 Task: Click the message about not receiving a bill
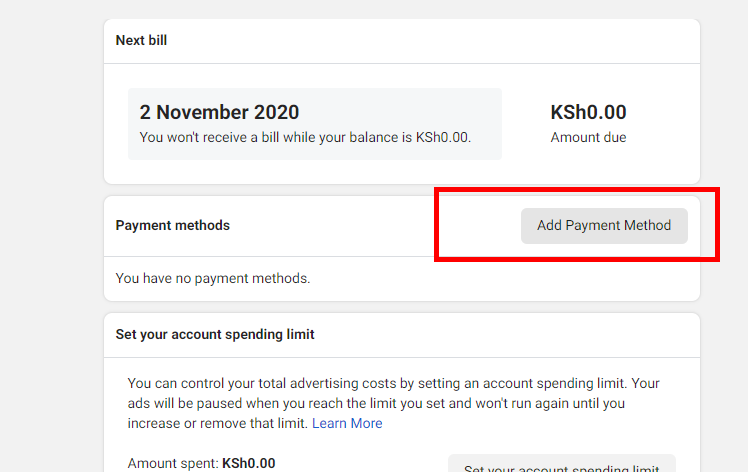click(x=305, y=137)
